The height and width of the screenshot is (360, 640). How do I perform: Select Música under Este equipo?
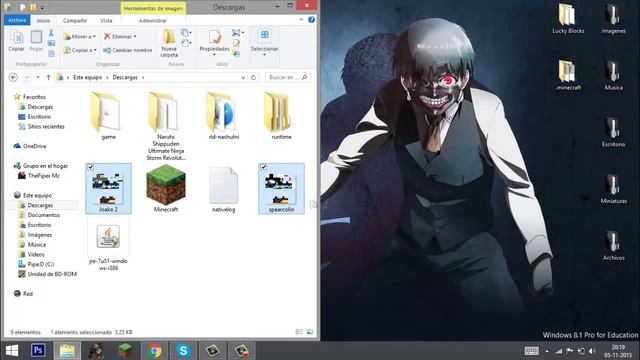pyautogui.click(x=36, y=244)
